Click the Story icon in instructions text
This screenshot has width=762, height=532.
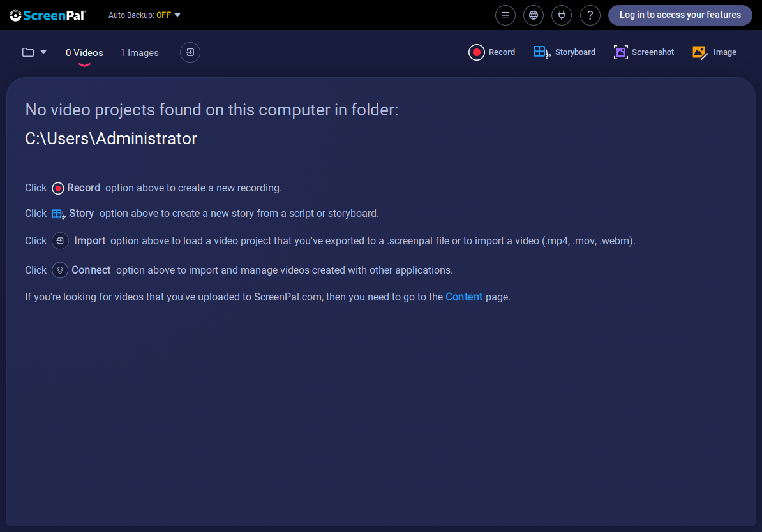click(x=59, y=214)
